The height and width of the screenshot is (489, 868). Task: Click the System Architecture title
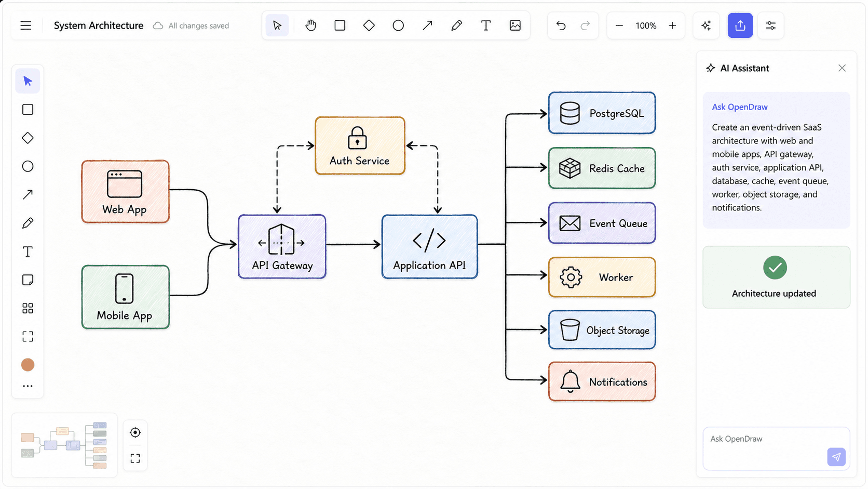99,25
